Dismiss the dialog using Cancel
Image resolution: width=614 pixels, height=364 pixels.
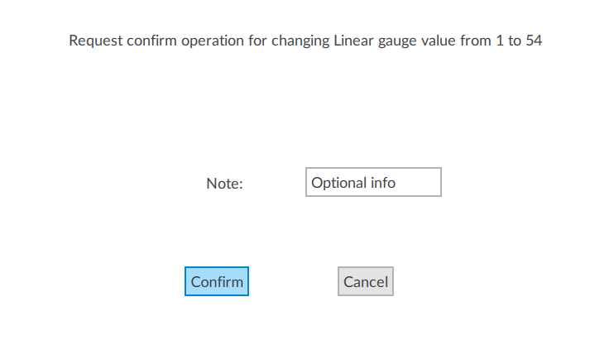[x=365, y=281]
